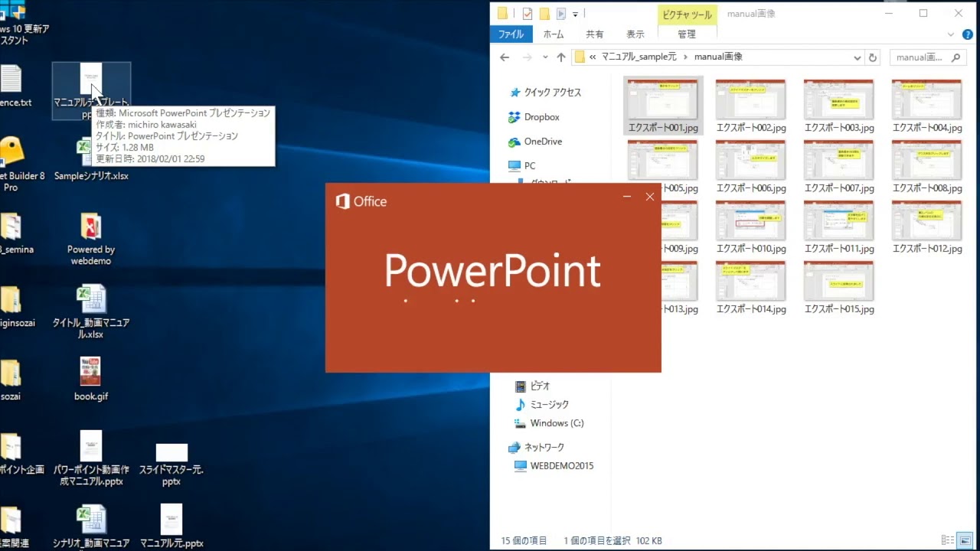Expand the Explorer ribbon with the chevron

pos(950,34)
